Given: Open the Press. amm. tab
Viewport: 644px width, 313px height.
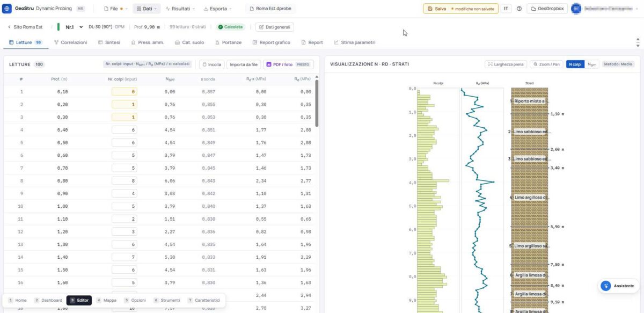Looking at the screenshot, I should pos(148,42).
